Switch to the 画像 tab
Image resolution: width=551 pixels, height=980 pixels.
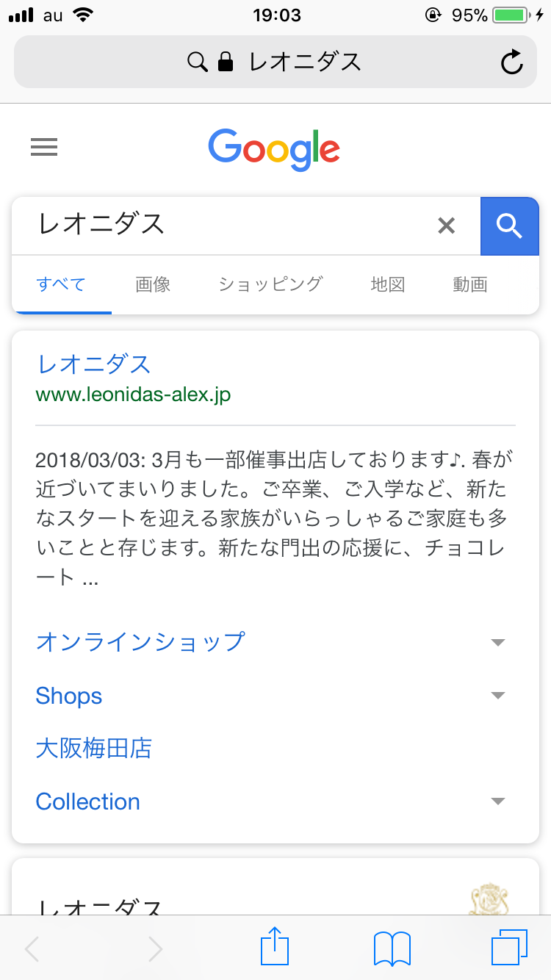pyautogui.click(x=153, y=284)
